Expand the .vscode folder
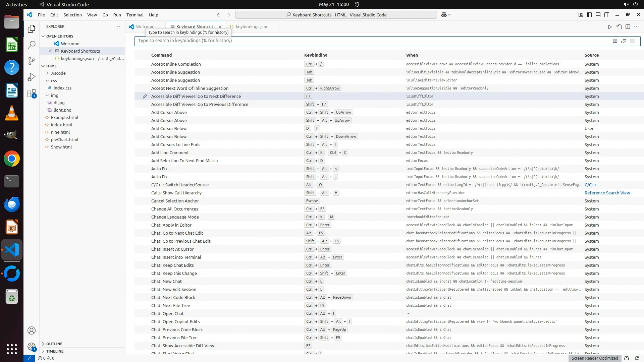Viewport: 644px width, 362px height. [58, 73]
